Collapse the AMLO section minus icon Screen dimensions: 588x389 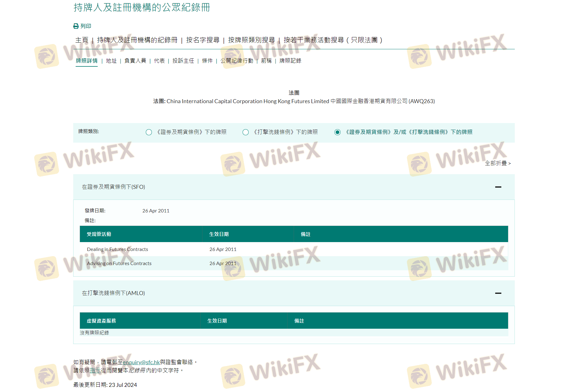[498, 293]
